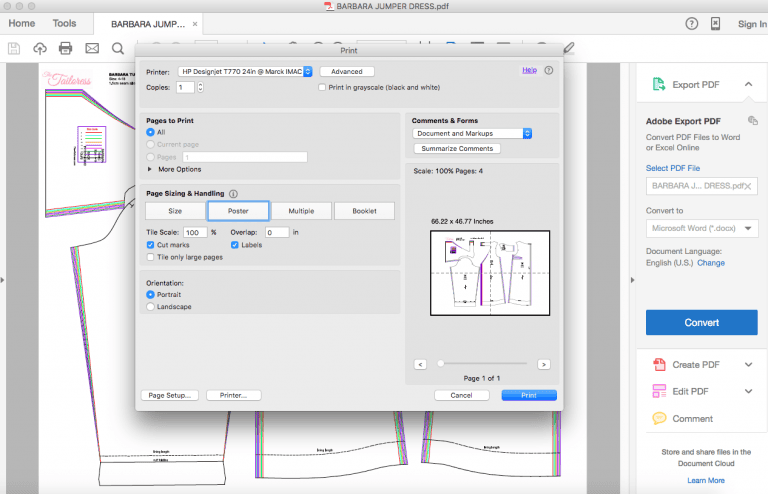This screenshot has height=494, width=768.
Task: Click the blue Convert button
Action: click(701, 322)
